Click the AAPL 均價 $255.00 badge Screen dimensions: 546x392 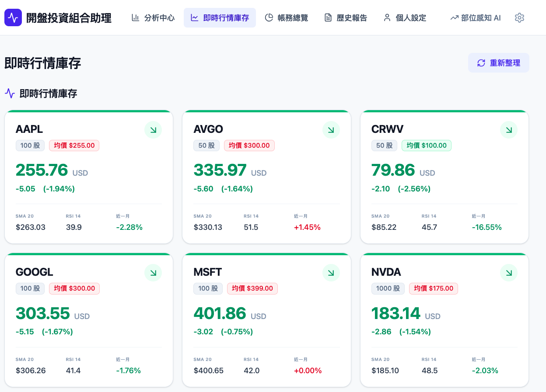(x=74, y=146)
